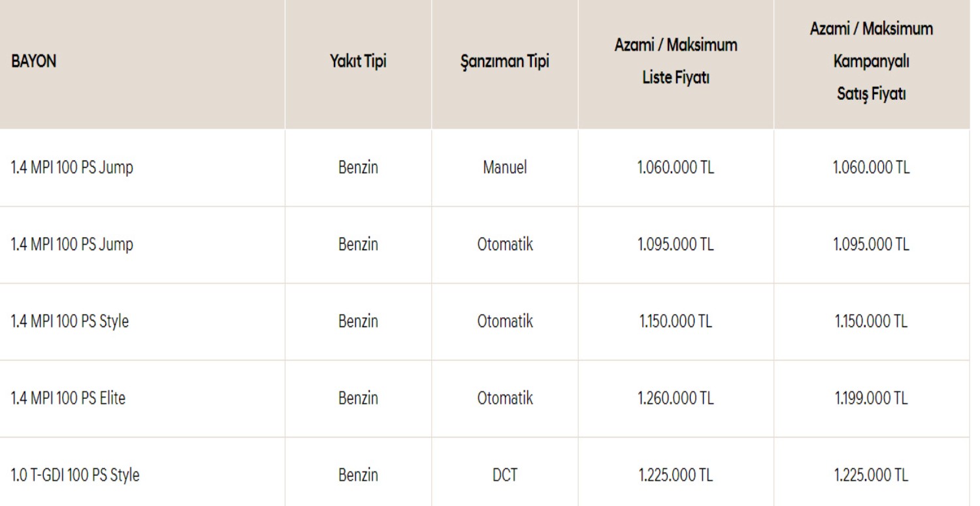This screenshot has width=980, height=506.
Task: Select the 1.0 T-GDI 100 PS Style model name
Action: click(74, 476)
